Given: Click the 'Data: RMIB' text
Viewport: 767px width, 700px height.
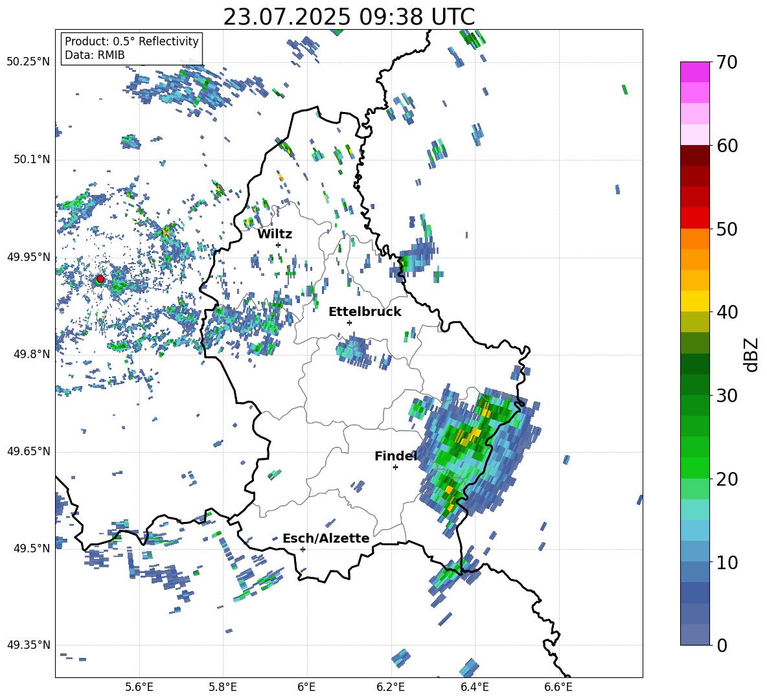Looking at the screenshot, I should 95,55.
